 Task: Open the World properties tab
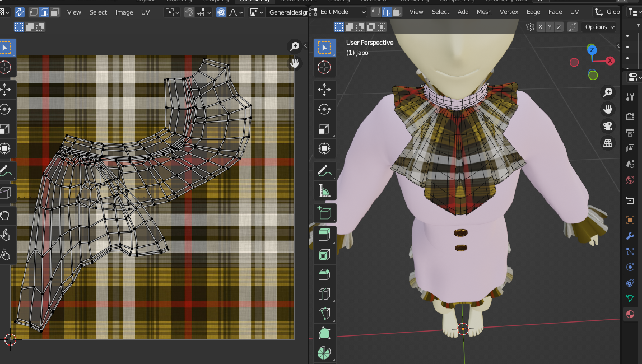tap(631, 180)
